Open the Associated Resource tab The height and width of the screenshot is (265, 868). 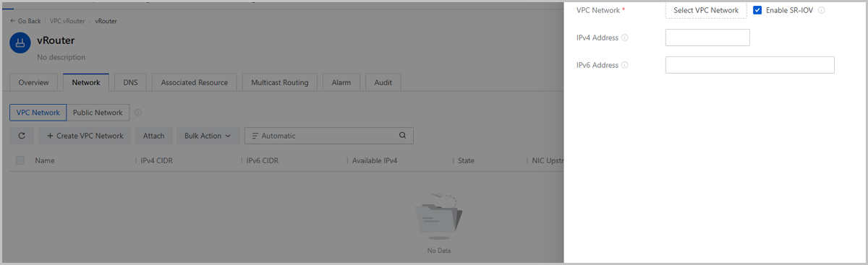pos(195,82)
